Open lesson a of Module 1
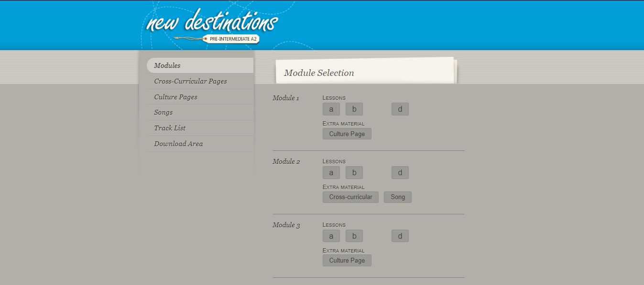The width and height of the screenshot is (644, 285). (331, 109)
